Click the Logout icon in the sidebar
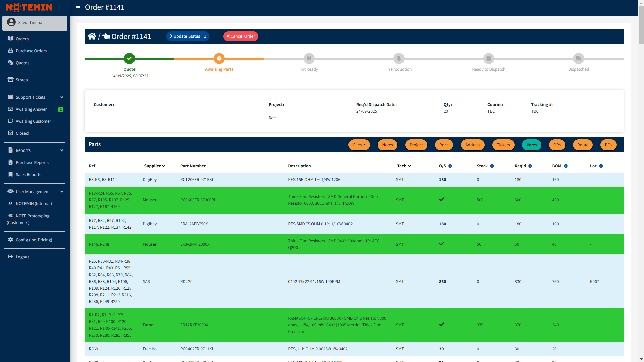 tap(10, 257)
